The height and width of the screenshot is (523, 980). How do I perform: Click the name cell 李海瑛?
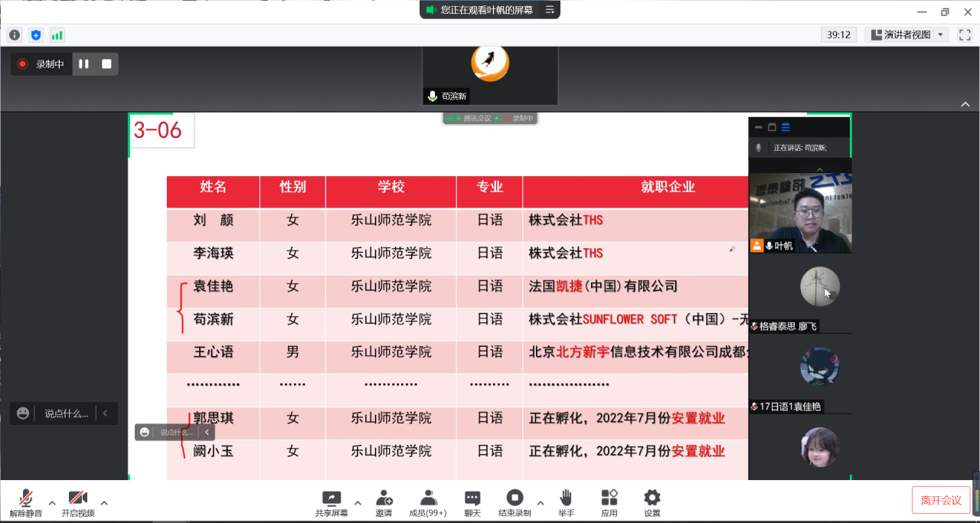[x=213, y=253]
